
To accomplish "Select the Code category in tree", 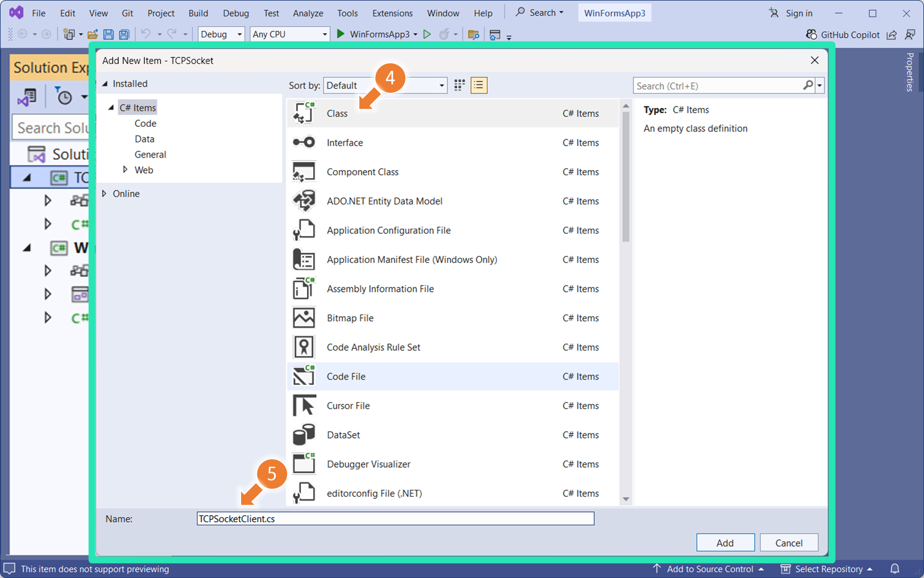I will [x=146, y=123].
